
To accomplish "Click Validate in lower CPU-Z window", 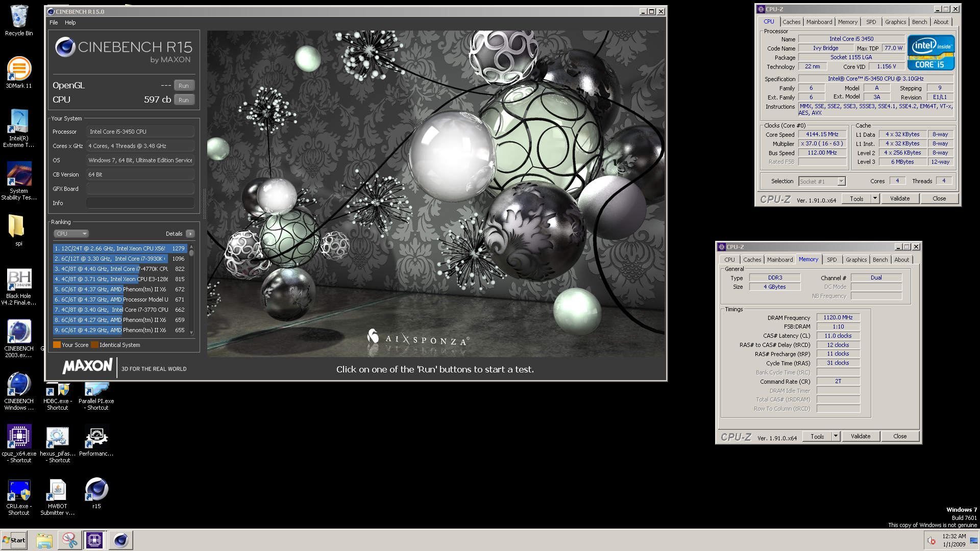I will (x=861, y=437).
